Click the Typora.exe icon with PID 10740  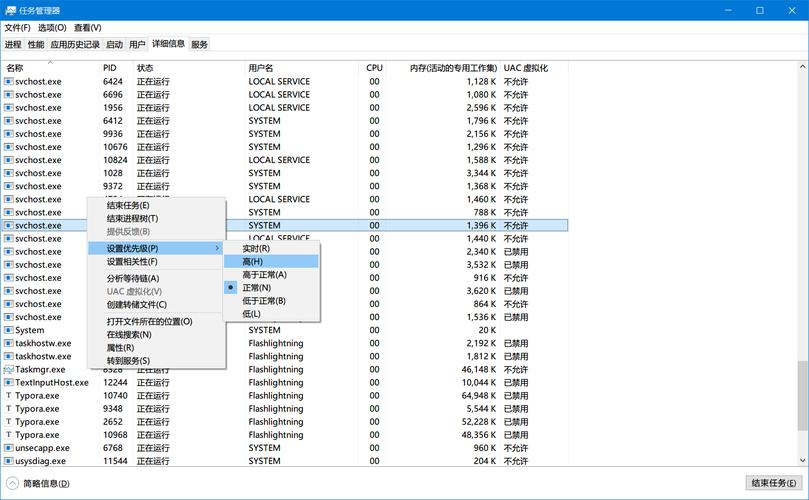coord(9,396)
